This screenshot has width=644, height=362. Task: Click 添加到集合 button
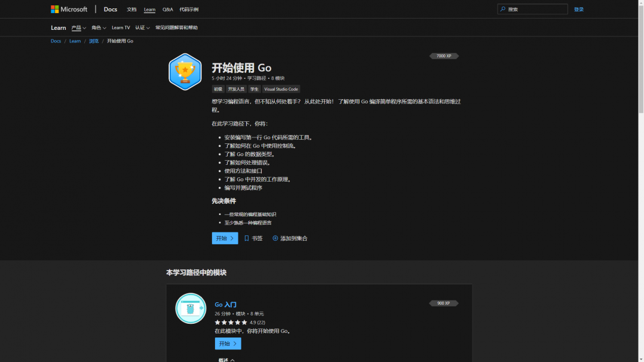(290, 238)
